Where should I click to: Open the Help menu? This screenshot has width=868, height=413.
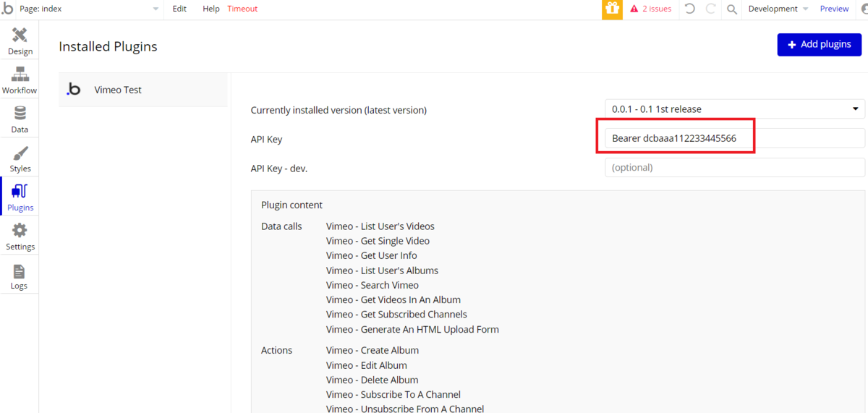(x=211, y=9)
